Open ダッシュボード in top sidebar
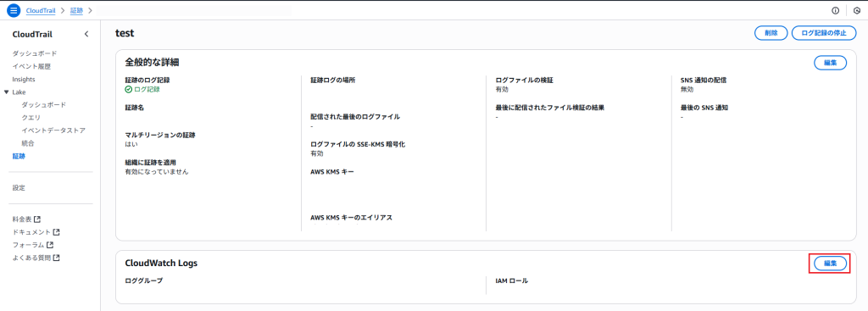Screen dimensions: 868x311 35,53
